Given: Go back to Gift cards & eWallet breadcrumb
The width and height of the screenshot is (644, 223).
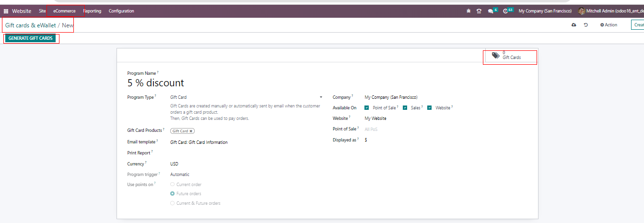Looking at the screenshot, I should pos(30,25).
